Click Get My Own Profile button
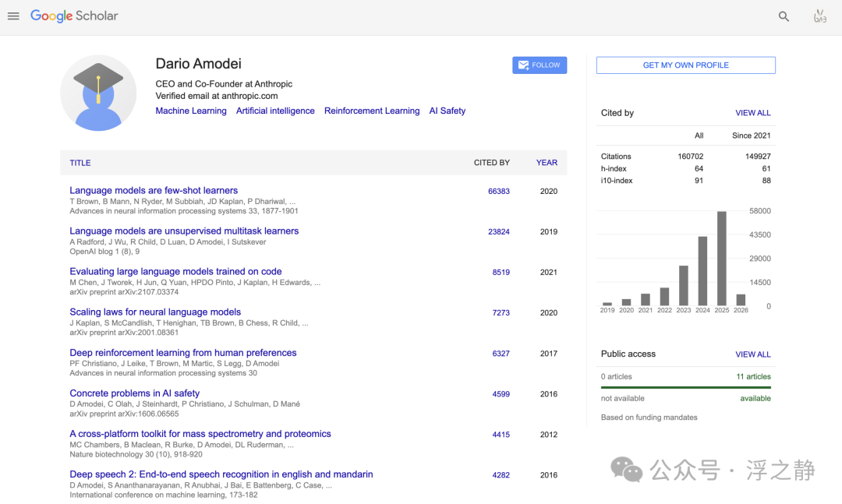Image resolution: width=842 pixels, height=504 pixels. click(686, 65)
